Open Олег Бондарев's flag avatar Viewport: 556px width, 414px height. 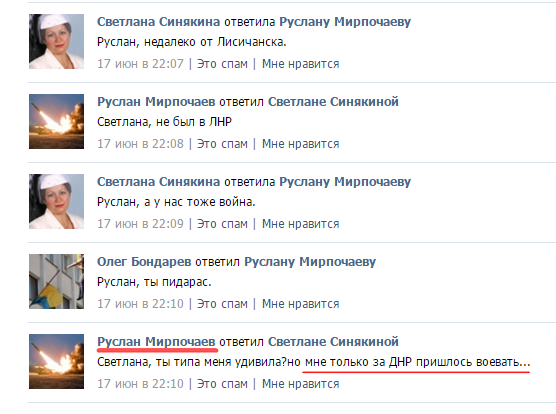pyautogui.click(x=56, y=281)
